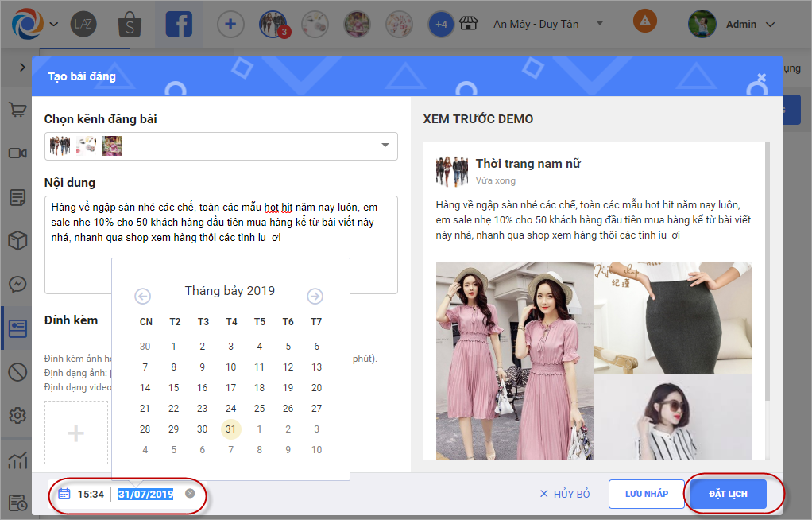Screen dimensions: 812x520
Task: Open the shopping cart sidebar icon
Action: tap(17, 111)
